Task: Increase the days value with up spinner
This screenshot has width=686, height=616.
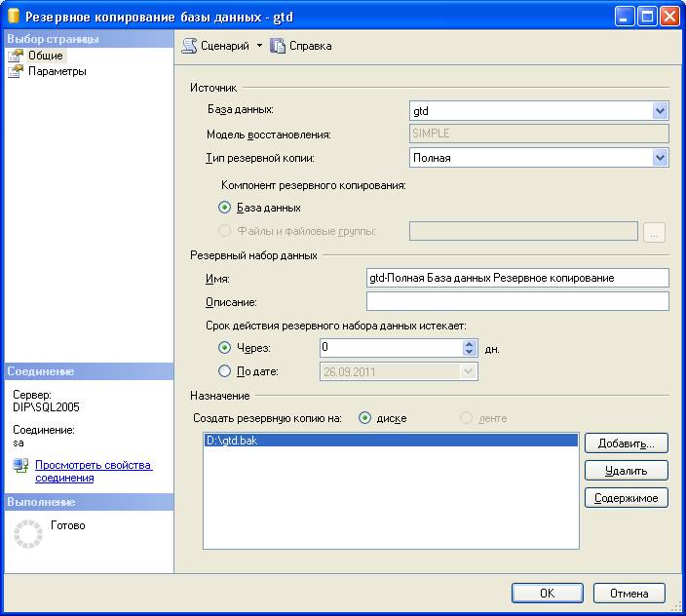Action: pos(469,343)
